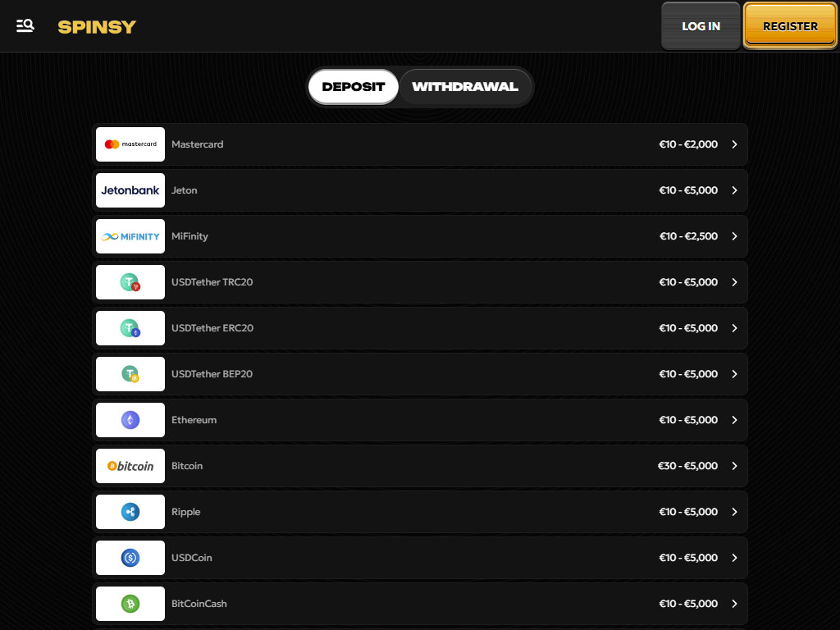
Task: Click USDTether ERC20 limit €10 - €5,000
Action: 688,328
